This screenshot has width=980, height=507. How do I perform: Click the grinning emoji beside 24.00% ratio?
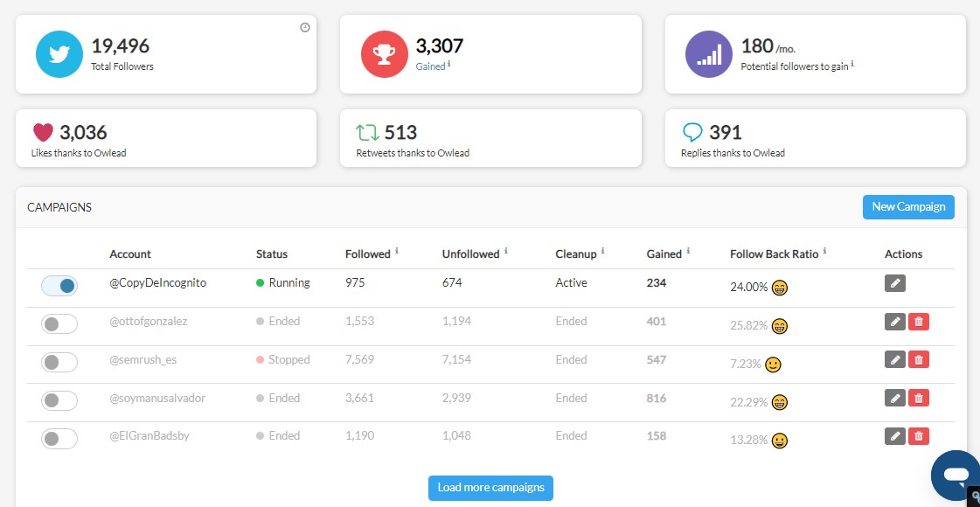point(779,288)
